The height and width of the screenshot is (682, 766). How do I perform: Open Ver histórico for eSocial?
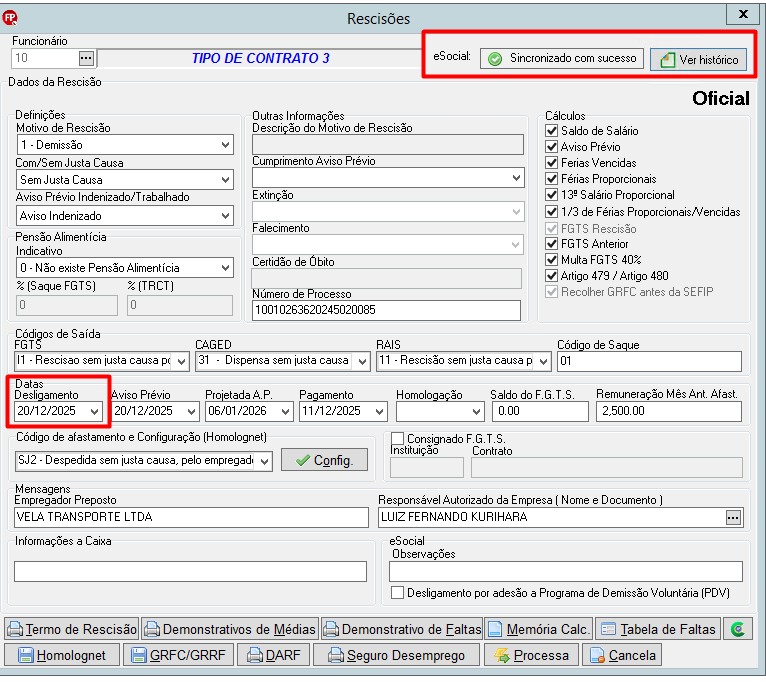pyautogui.click(x=699, y=60)
